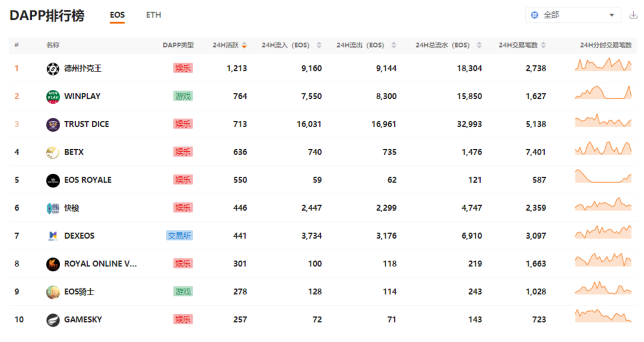Click 娱乐 tag in BETX row
This screenshot has width=644, height=342.
(183, 152)
